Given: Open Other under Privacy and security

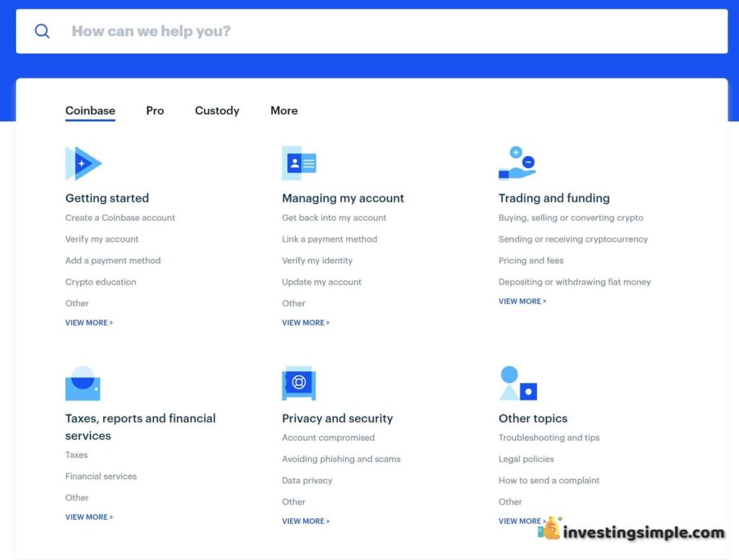Looking at the screenshot, I should [294, 502].
